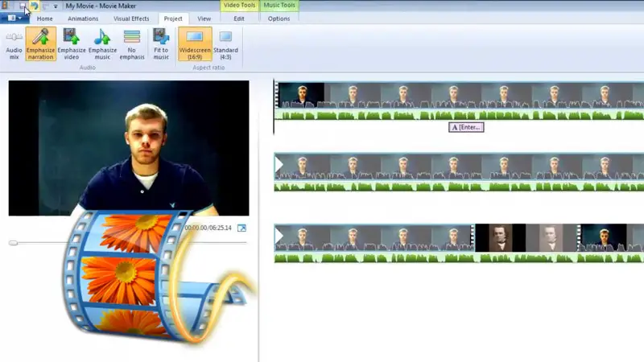The image size is (644, 362).
Task: Expand the Customize Quick Access Toolbar dropdown
Action: click(x=56, y=6)
